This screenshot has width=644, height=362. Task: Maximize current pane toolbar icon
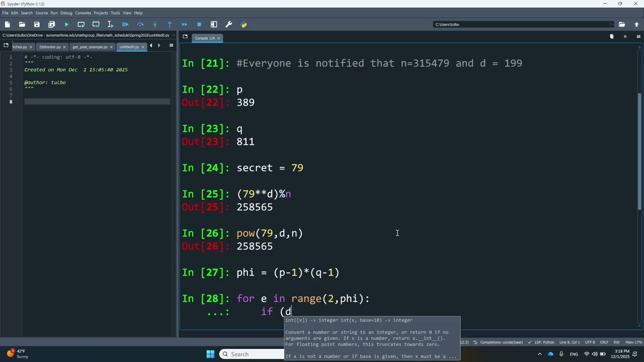(x=214, y=24)
